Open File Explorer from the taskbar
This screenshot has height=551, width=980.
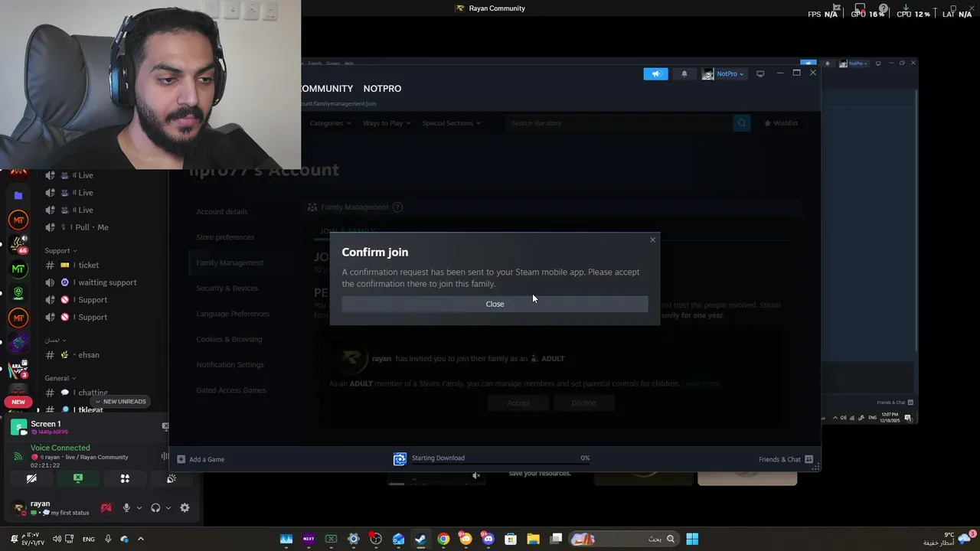533,539
